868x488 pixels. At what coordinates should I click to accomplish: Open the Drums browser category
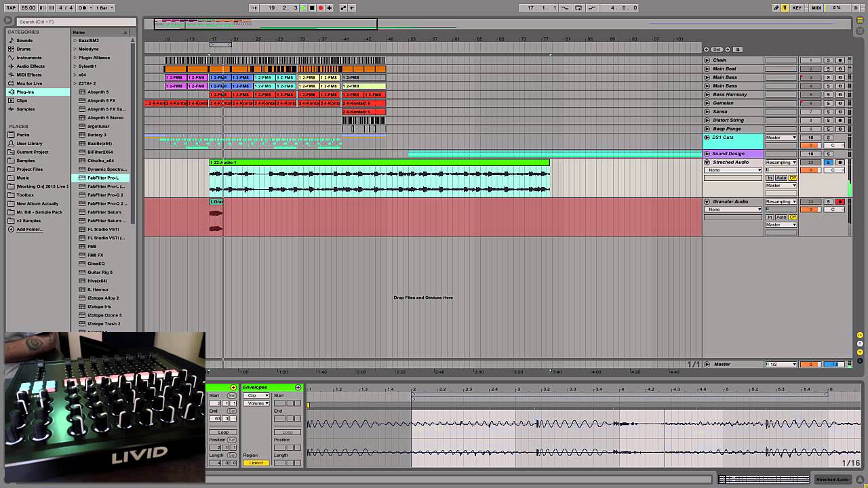[x=24, y=49]
